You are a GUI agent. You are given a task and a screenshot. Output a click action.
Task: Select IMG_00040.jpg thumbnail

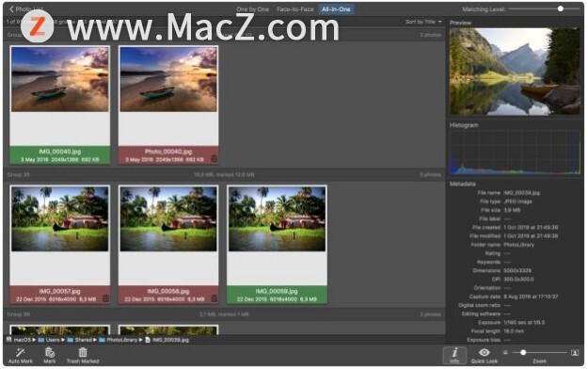60,79
